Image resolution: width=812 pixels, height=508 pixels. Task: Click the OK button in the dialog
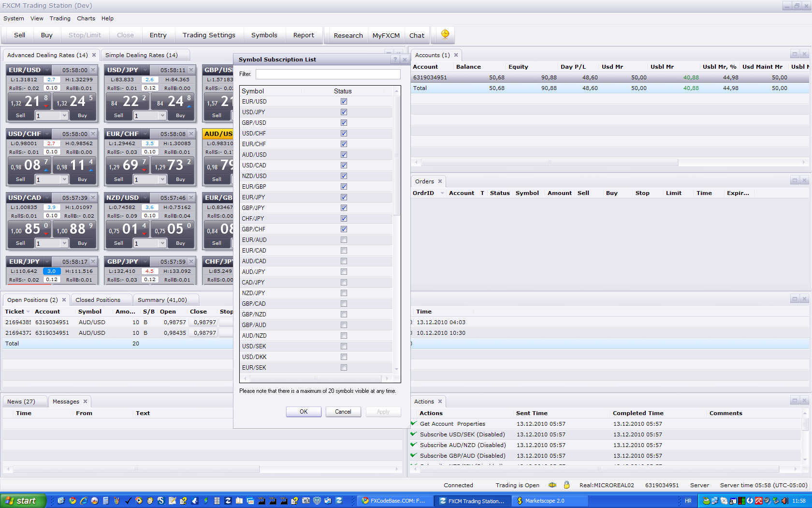(304, 412)
